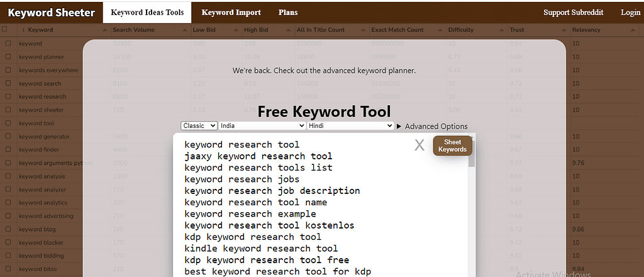Screen dimensions: 644x277
Task: Click the line 'keyword research job description'
Action: (272, 191)
